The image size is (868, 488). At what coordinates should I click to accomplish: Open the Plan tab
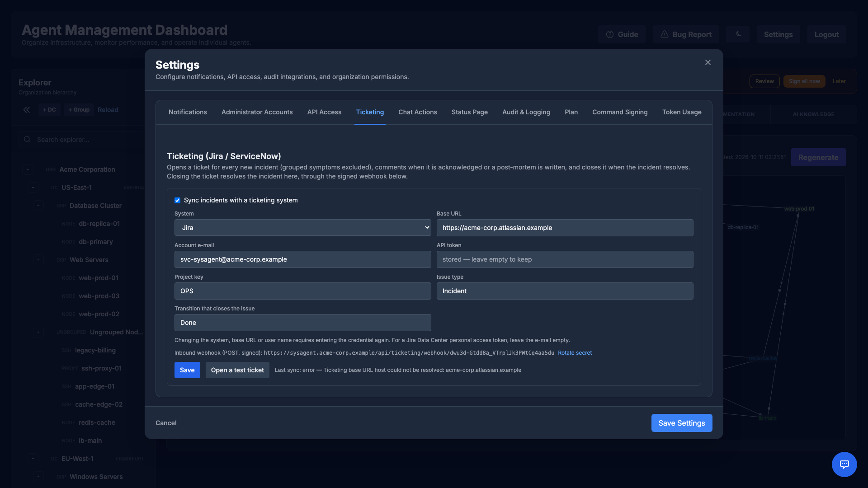point(571,112)
